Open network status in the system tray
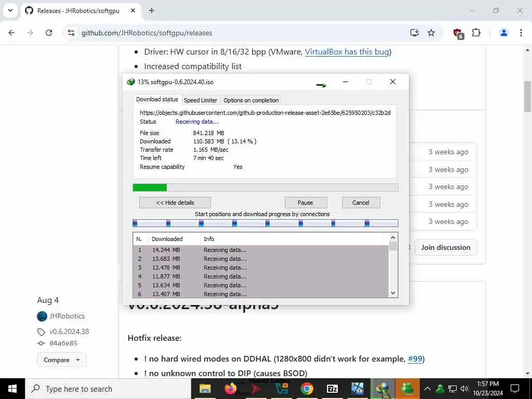Viewport: 532px width, 399px height. pyautogui.click(x=453, y=389)
